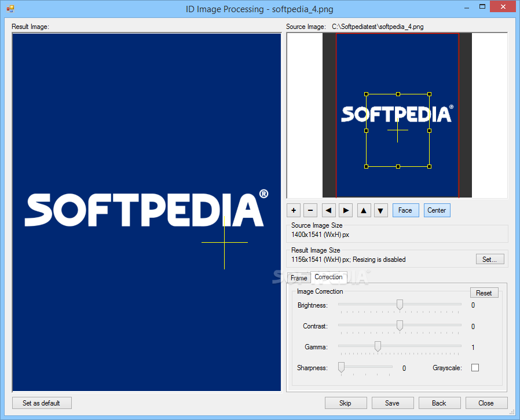This screenshot has width=520, height=420.
Task: Click the Face button
Action: click(405, 210)
